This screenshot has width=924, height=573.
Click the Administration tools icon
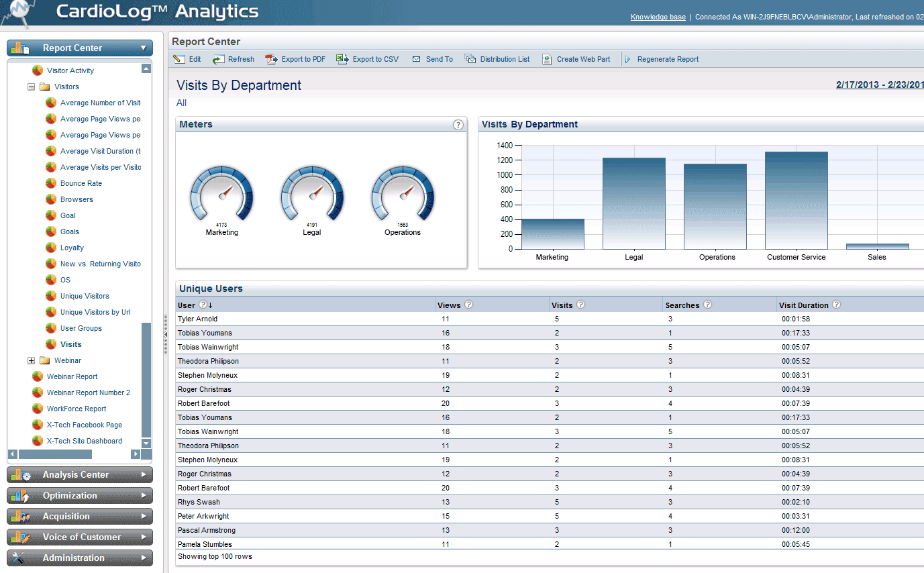point(19,558)
